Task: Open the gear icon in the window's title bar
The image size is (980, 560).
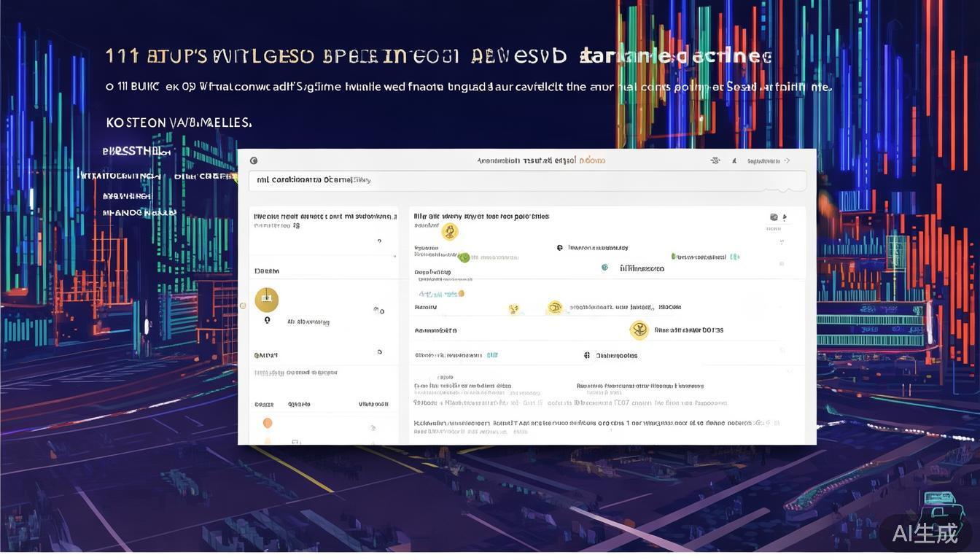Action: point(715,160)
